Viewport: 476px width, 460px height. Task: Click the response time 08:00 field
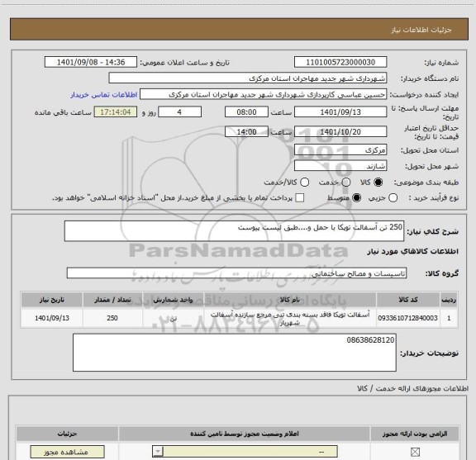246,112
